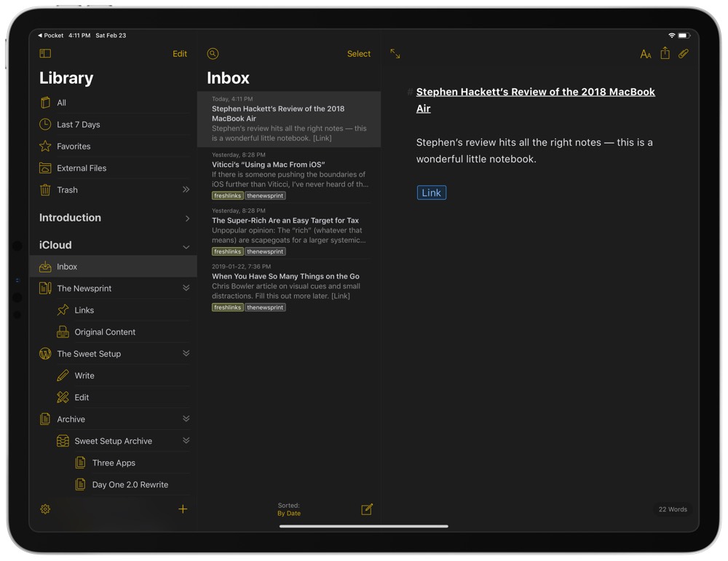Click the battery status icon
The height and width of the screenshot is (561, 728).
pos(684,35)
